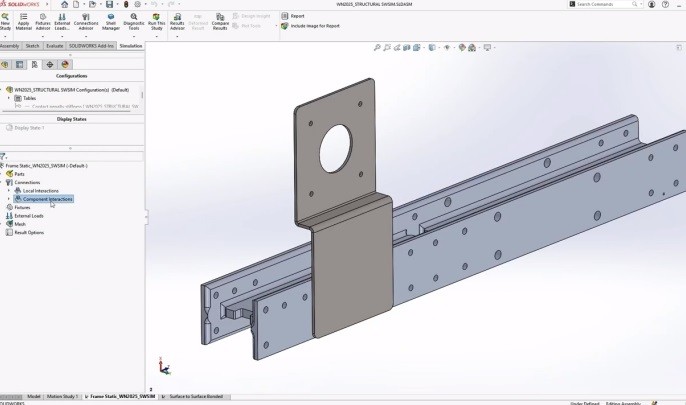The width and height of the screenshot is (686, 405).
Task: Switch to the Simulation ribbon tab
Action: click(131, 46)
